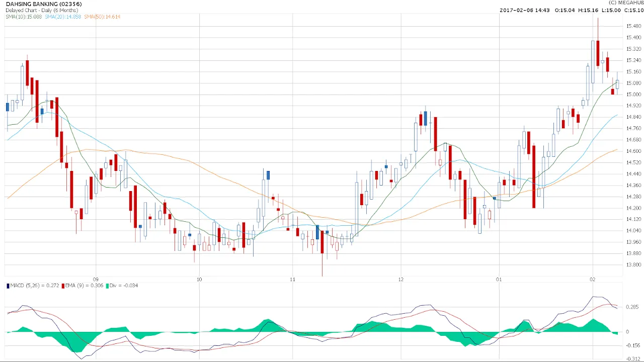644x362 pixels.
Task: Click the 13.880 price axis label
Action: click(x=633, y=253)
